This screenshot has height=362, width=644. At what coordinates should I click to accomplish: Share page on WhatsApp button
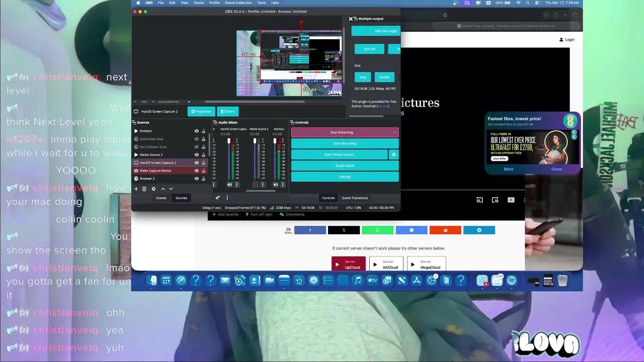pyautogui.click(x=377, y=230)
